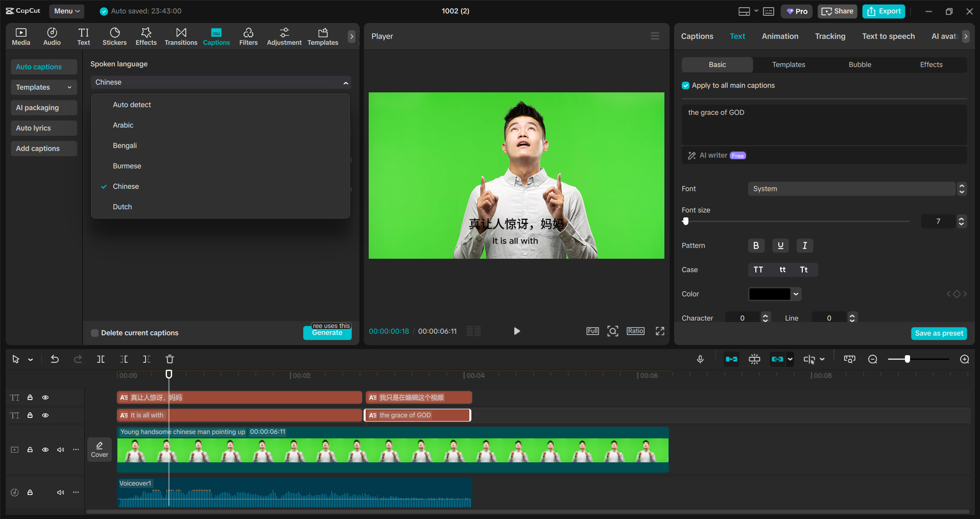Viewport: 980px width, 519px height.
Task: Open the Bubble tab in caption settings
Action: pos(859,64)
